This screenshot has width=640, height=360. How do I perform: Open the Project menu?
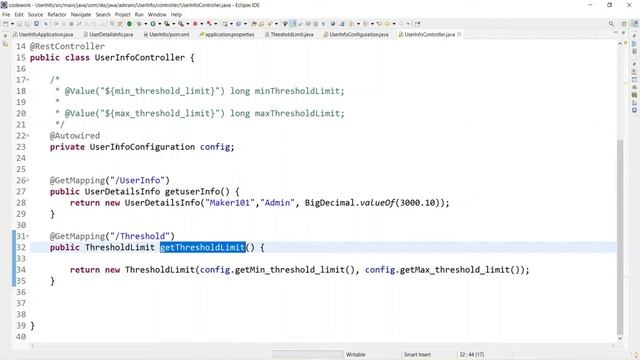coord(122,14)
